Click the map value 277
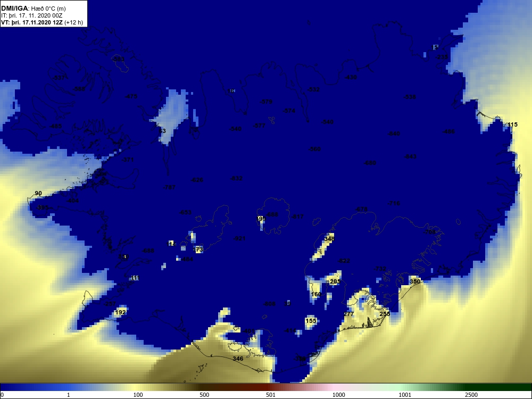532x399 pixels. (x=349, y=314)
